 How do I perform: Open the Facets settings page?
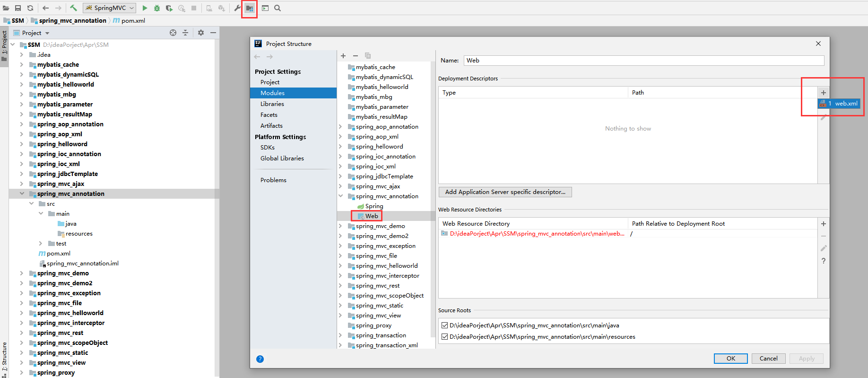click(269, 115)
